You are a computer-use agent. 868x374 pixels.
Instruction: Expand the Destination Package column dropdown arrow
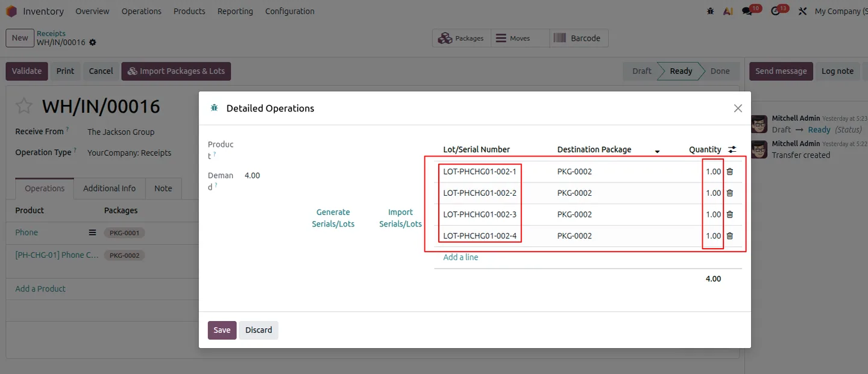coord(657,151)
